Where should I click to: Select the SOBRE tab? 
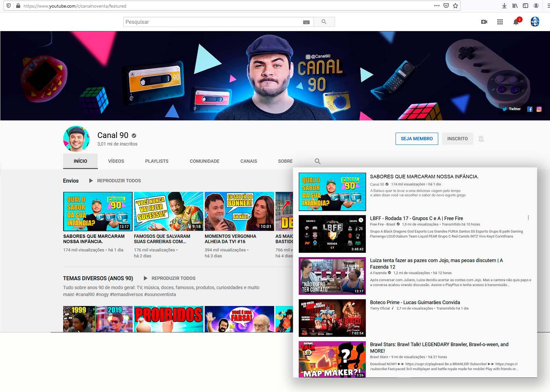[x=285, y=161]
